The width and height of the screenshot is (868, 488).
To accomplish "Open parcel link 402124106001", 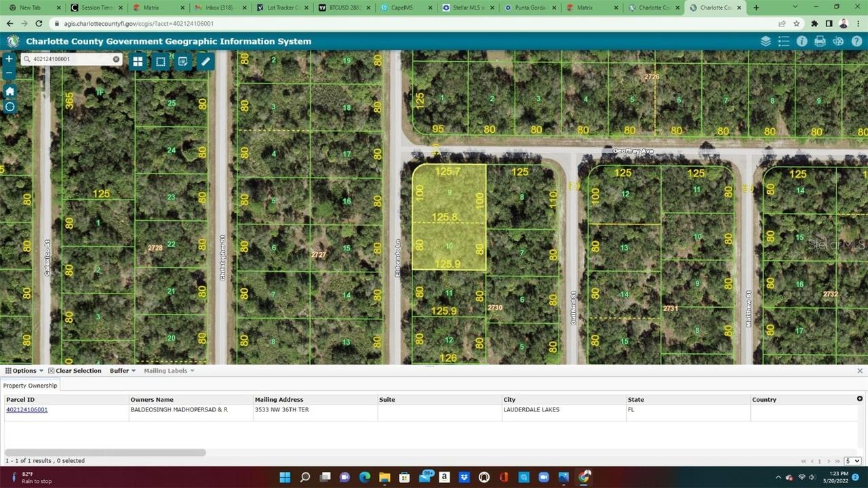I will [26, 409].
